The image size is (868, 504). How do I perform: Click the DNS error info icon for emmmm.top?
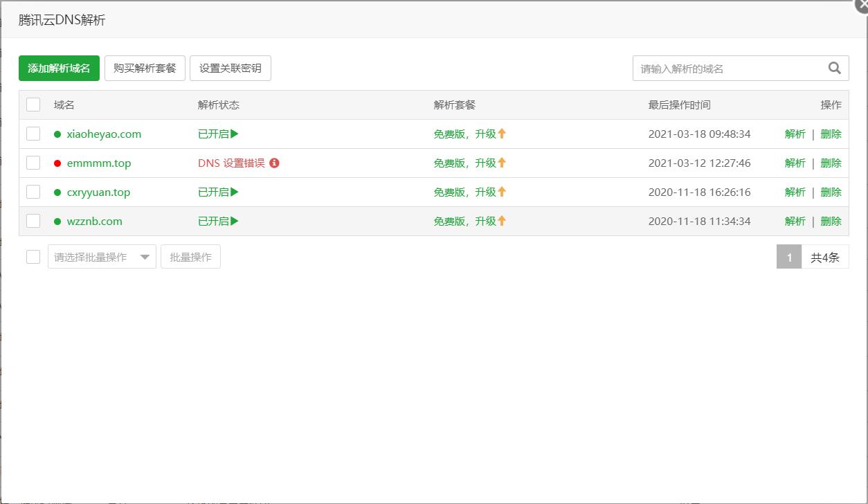(x=274, y=163)
